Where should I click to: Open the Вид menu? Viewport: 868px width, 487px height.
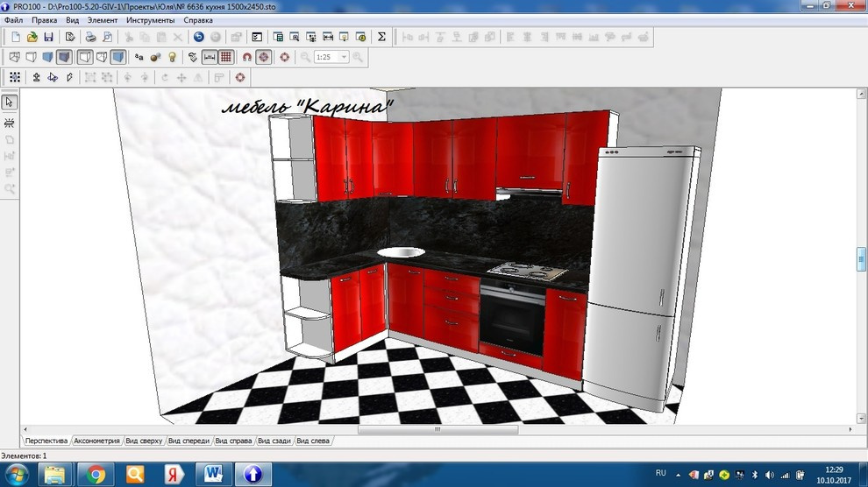point(73,19)
